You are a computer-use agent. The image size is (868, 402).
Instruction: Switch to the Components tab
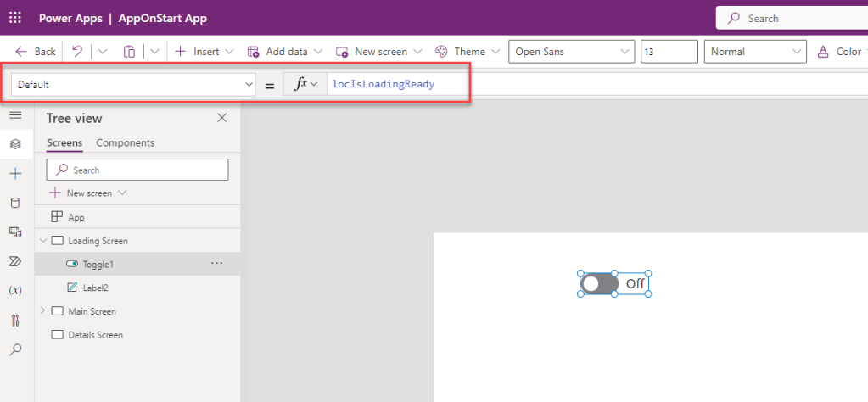pyautogui.click(x=125, y=142)
